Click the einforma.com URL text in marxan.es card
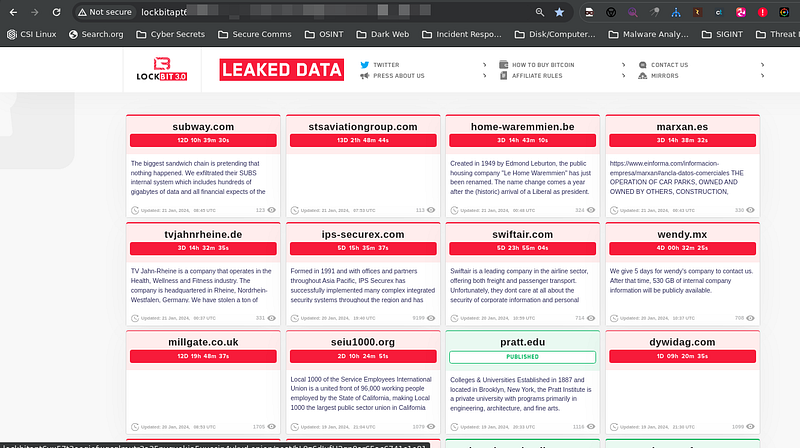This screenshot has width=800, height=448. click(677, 168)
